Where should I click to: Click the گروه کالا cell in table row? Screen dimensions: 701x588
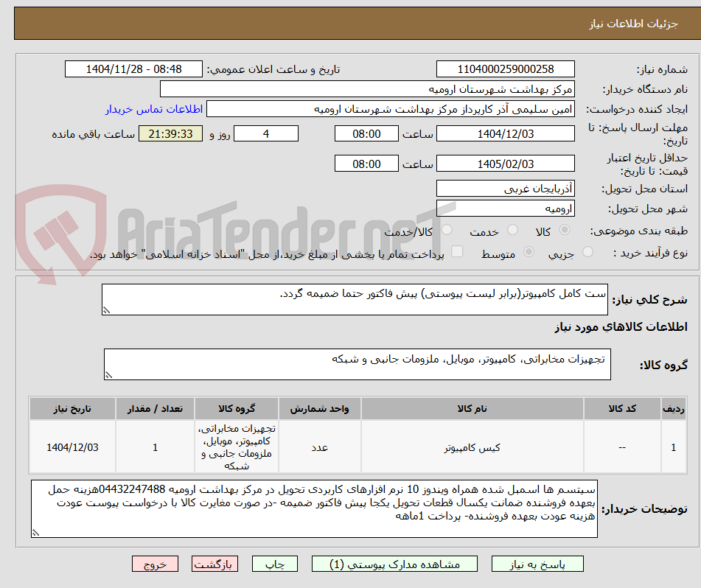coord(237,447)
